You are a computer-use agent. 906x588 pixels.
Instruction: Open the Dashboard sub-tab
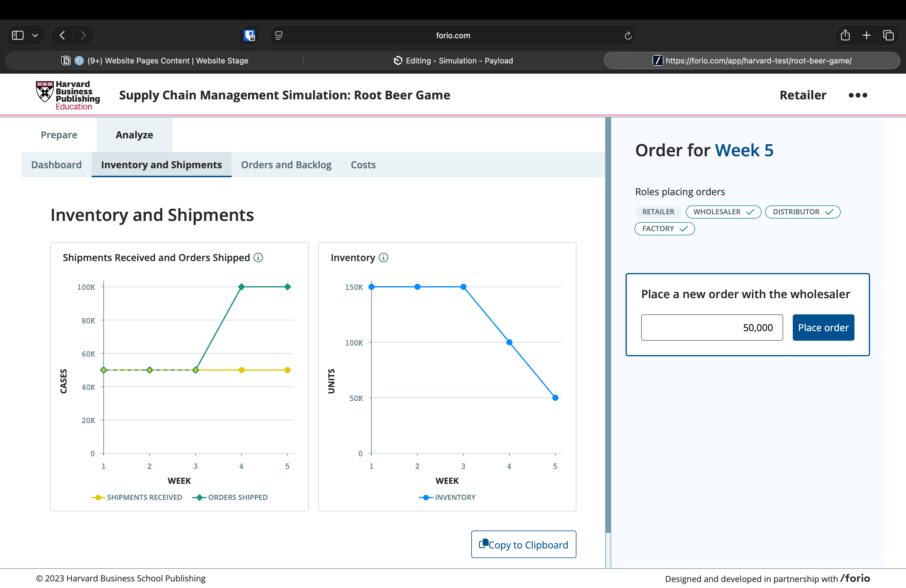(56, 165)
